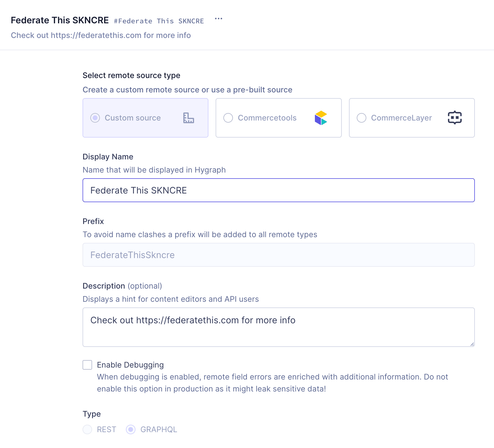This screenshot has height=448, width=494.
Task: Click the 'Prefix' field label
Action: (x=93, y=221)
